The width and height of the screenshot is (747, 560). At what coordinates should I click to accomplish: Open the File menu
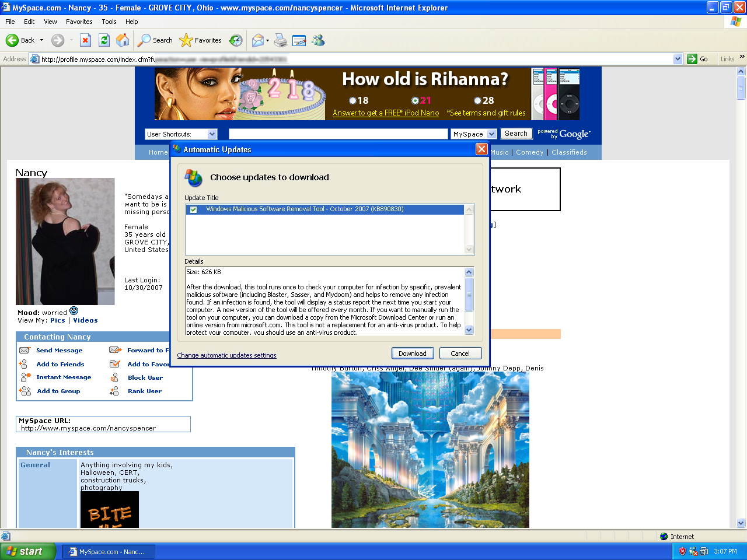[10, 22]
